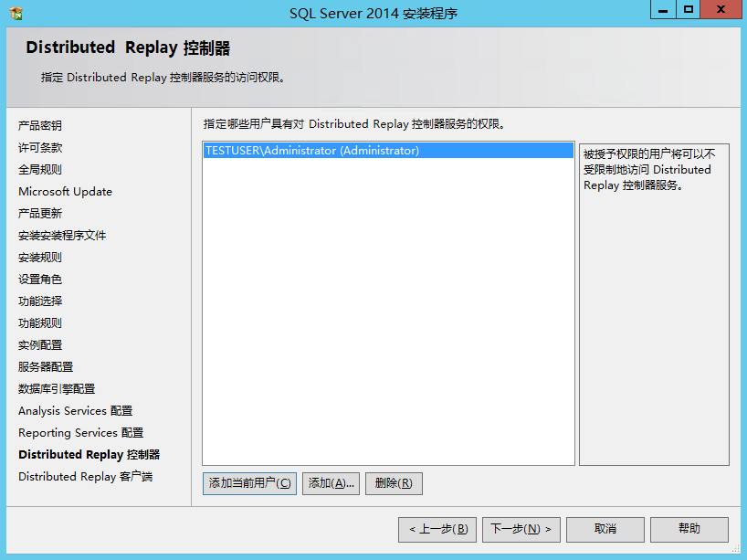Select TESTUSER\Administrator entry in user list

(388, 150)
